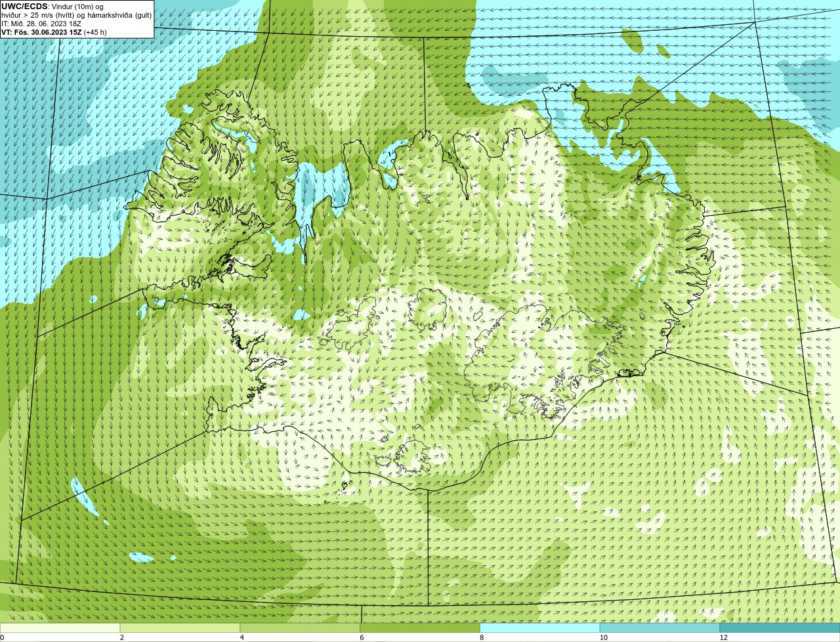Image resolution: width=840 pixels, height=642 pixels.
Task: Click the 0–2 m/s palest legend swatch
Action: pos(60,628)
